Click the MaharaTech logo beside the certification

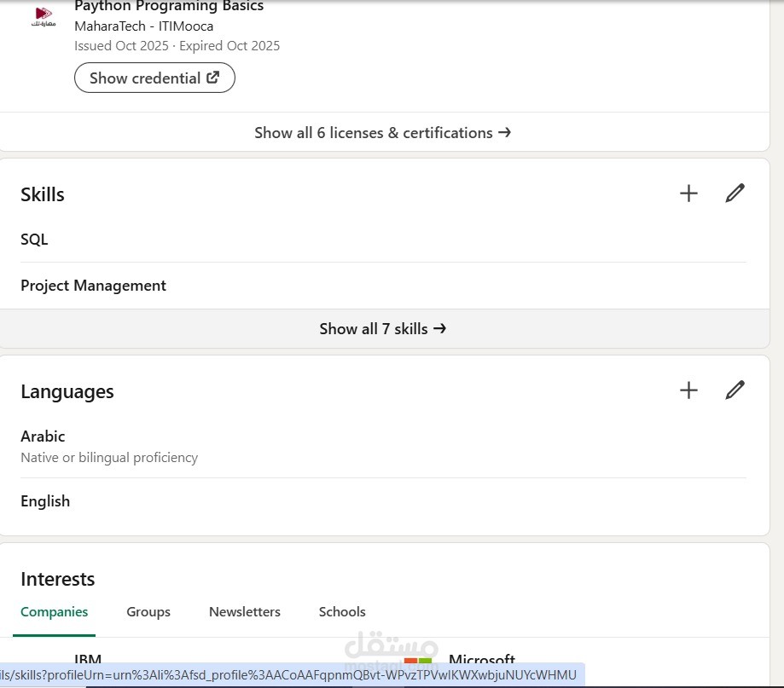click(x=44, y=16)
